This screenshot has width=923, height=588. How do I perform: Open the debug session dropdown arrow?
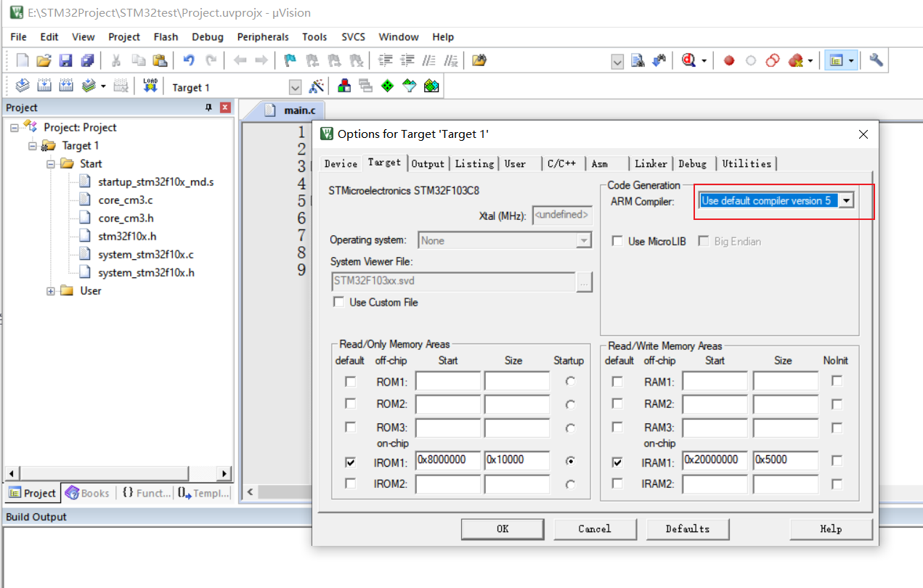[x=704, y=61]
